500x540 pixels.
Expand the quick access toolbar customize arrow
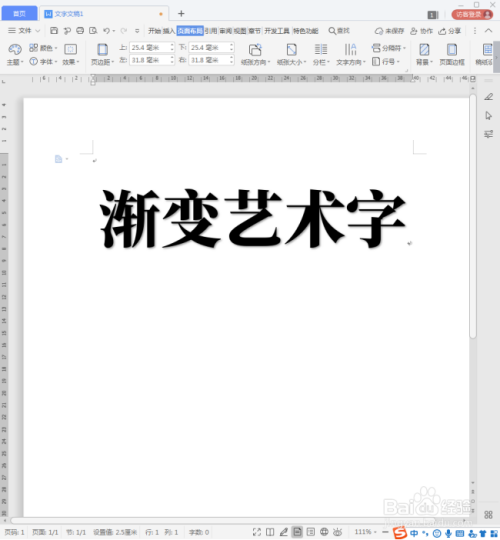pos(137,31)
